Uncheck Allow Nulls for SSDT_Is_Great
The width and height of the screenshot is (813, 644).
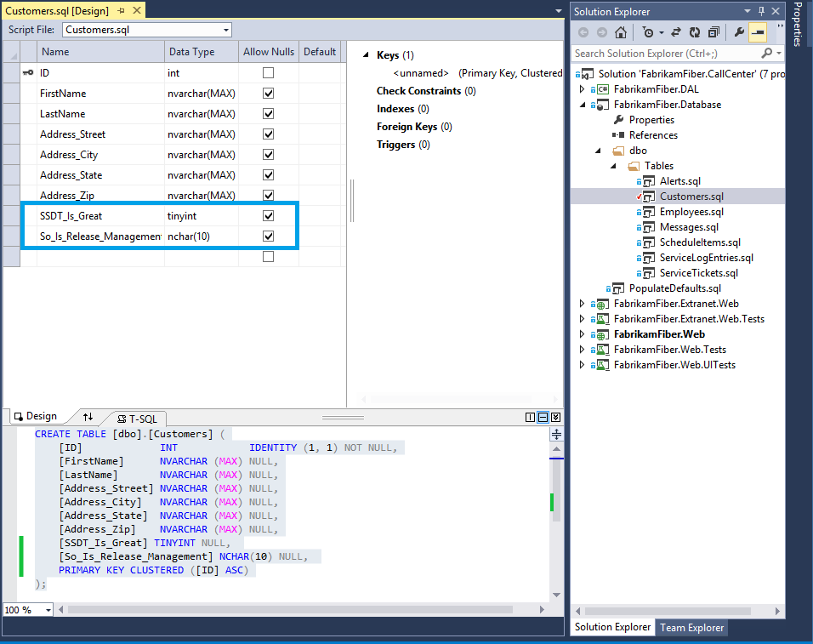click(x=268, y=215)
